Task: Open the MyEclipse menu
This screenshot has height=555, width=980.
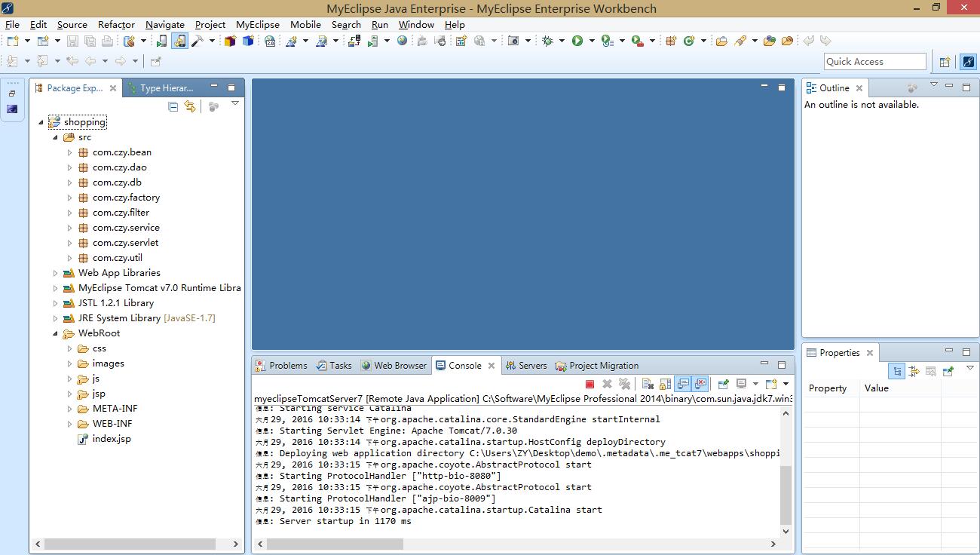Action: coord(258,24)
